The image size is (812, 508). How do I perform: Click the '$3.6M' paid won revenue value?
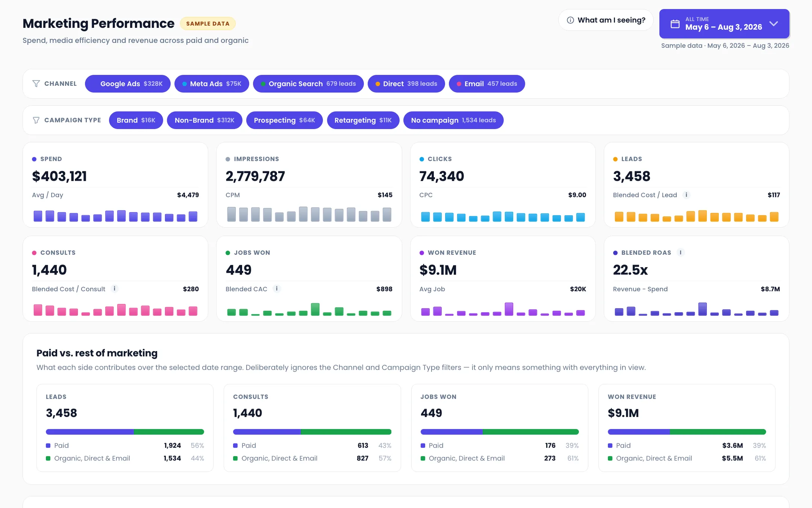(x=732, y=446)
